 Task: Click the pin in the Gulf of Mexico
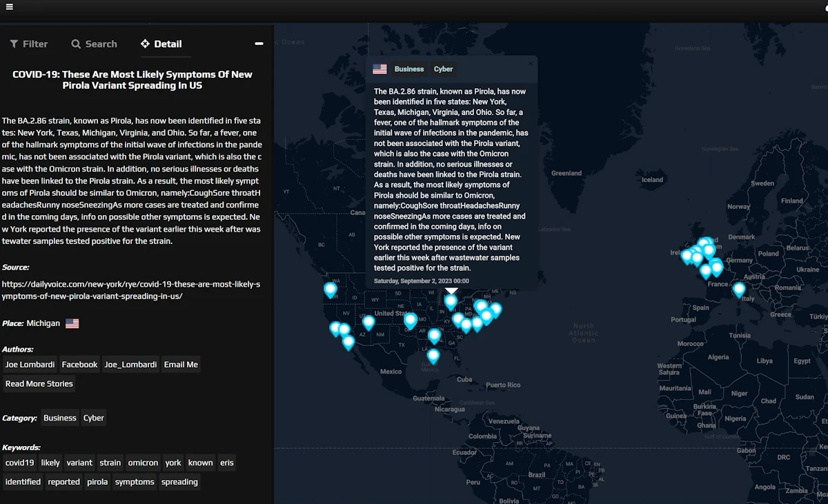[x=433, y=355]
